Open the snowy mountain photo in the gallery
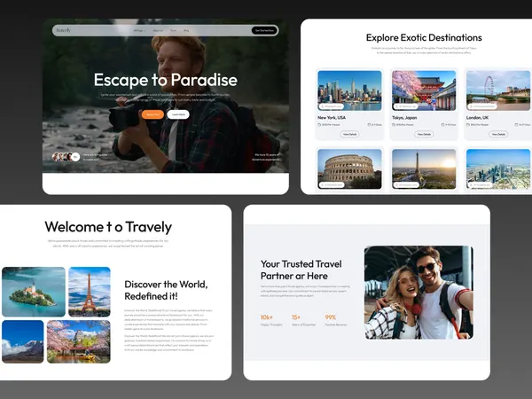The height and width of the screenshot is (399, 532). pyautogui.click(x=23, y=341)
